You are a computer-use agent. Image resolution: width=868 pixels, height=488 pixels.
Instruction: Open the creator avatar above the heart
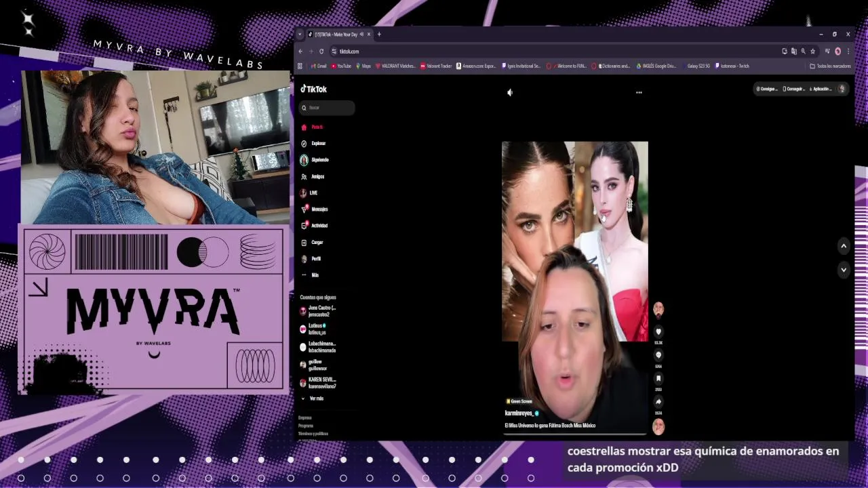tap(658, 310)
